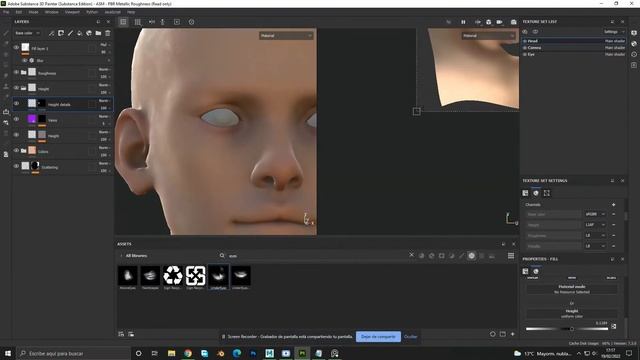Select the Head texture set radio

tap(525, 41)
